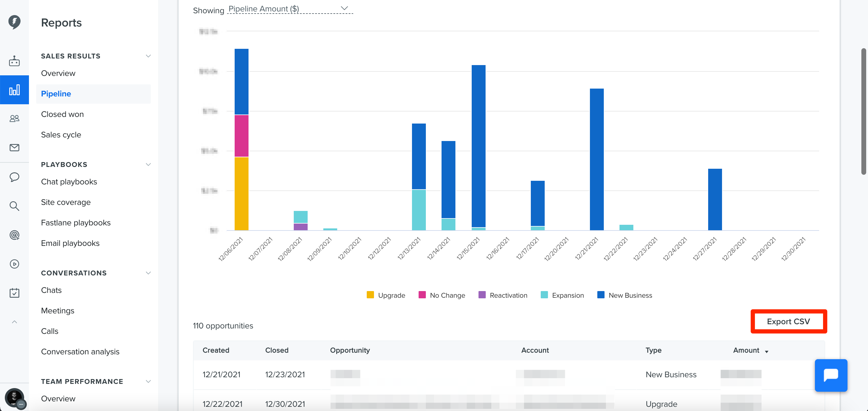The image size is (868, 411).
Task: Select the Pipeline report item
Action: 93,94
